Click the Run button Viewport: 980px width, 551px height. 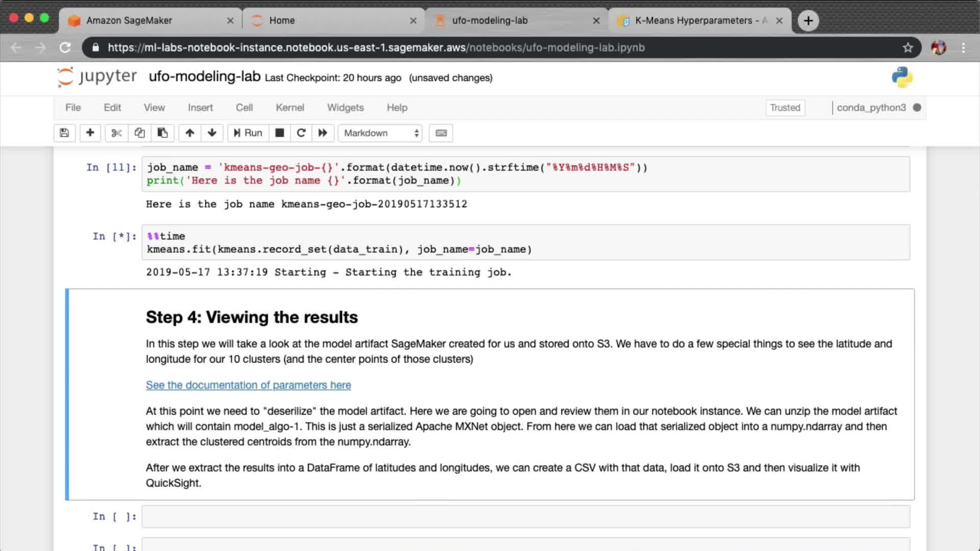click(248, 133)
